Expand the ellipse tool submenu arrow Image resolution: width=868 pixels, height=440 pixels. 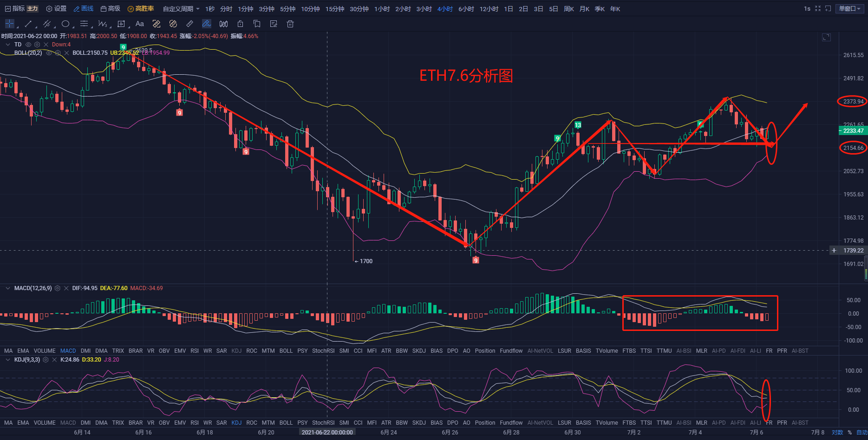pyautogui.click(x=73, y=26)
